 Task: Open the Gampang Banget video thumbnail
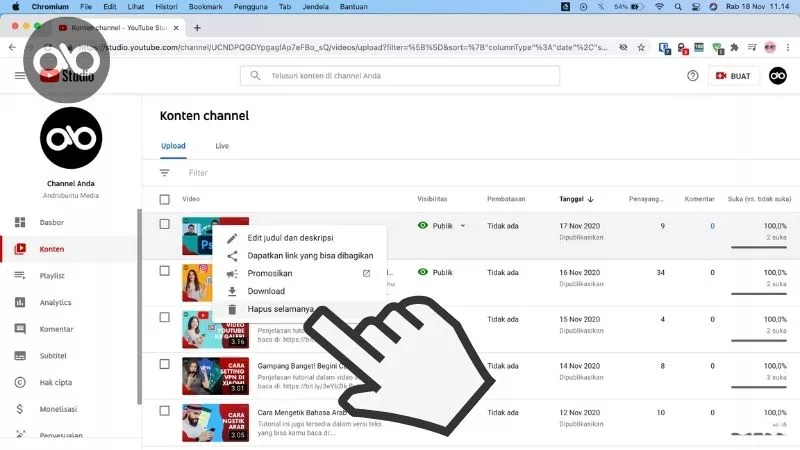[215, 376]
